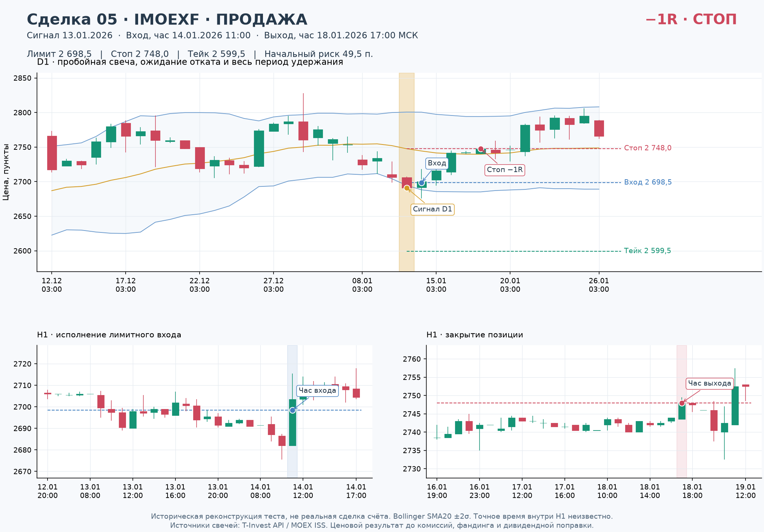This screenshot has height=532, width=764.
Task: Click the 'Вход' annotation box on the D1 chart
Action: pos(437,163)
